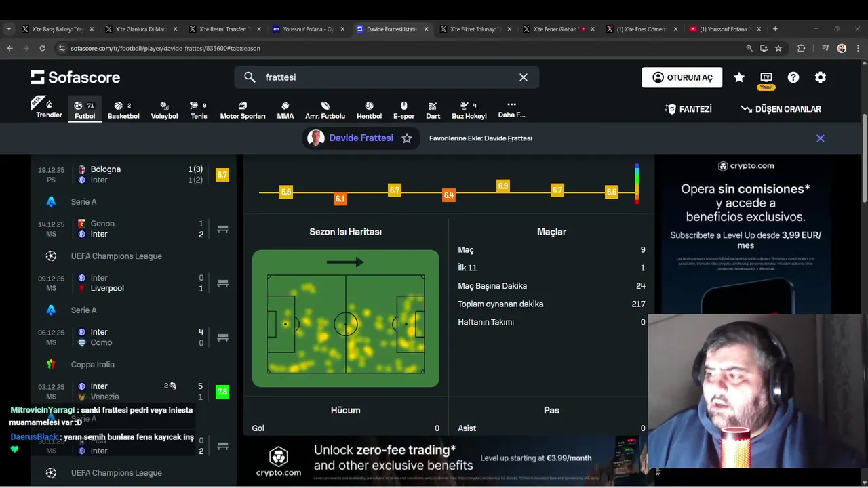The height and width of the screenshot is (488, 868).
Task: Open the MMA sport category
Action: coord(285,110)
